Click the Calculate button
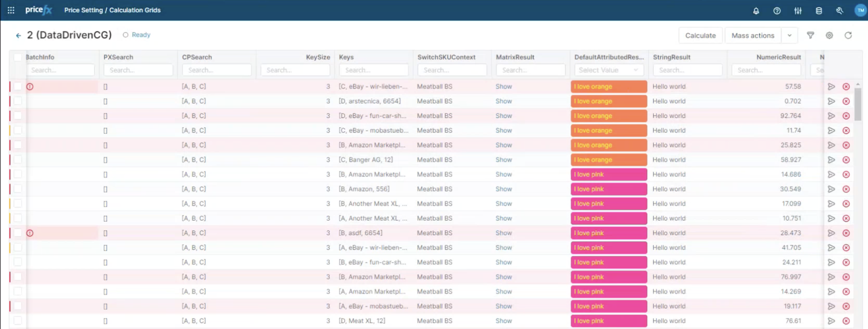 tap(700, 35)
